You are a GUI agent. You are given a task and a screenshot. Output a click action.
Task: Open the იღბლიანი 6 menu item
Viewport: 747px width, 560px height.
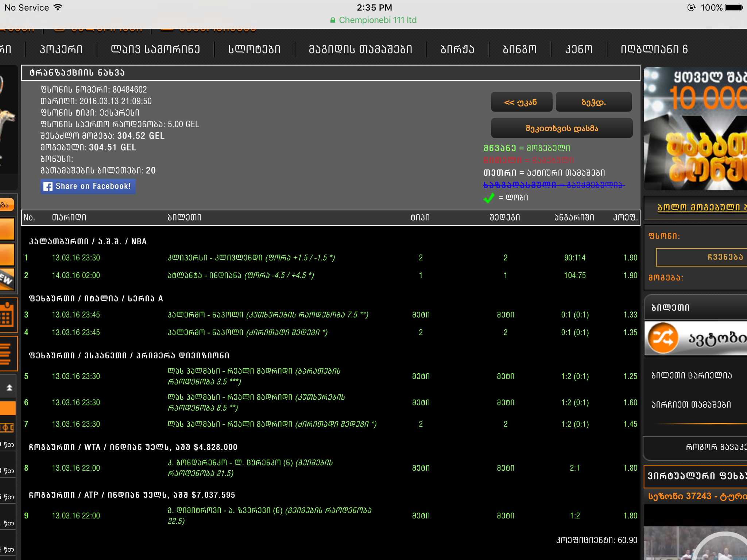coord(654,49)
